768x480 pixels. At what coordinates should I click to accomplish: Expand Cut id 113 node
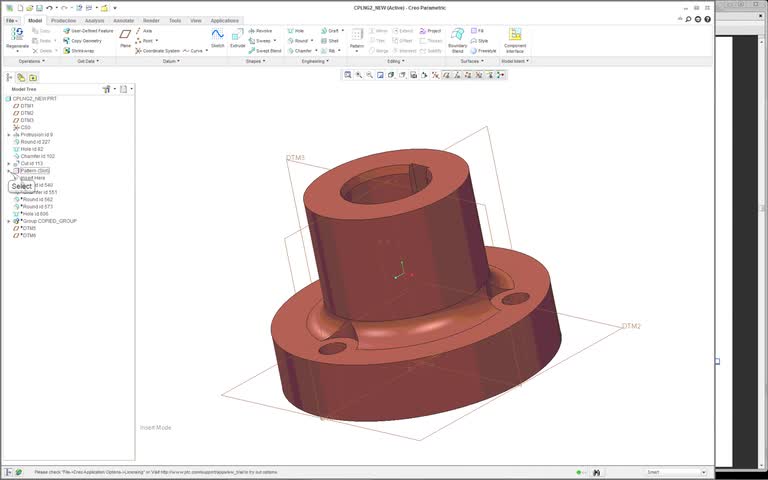click(9, 164)
